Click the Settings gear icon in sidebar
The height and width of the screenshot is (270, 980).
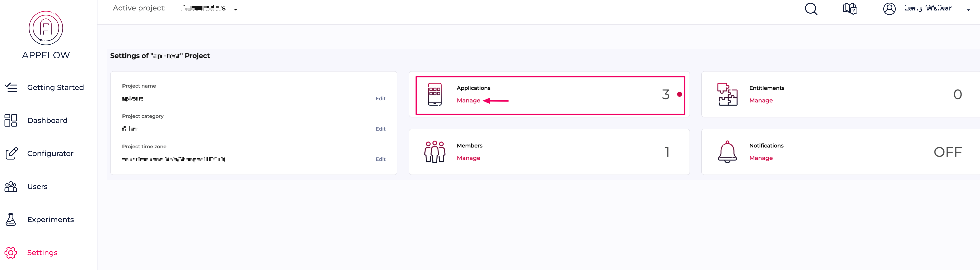(10, 253)
